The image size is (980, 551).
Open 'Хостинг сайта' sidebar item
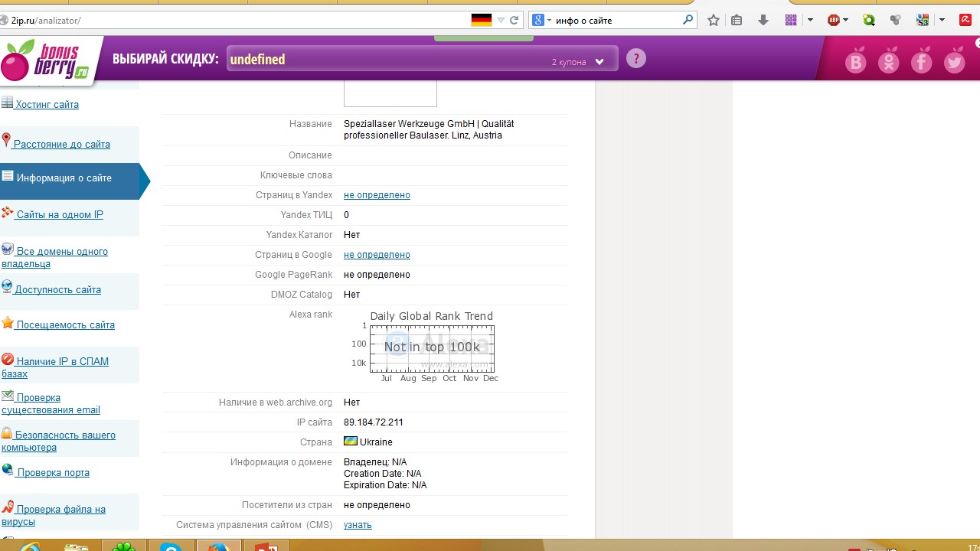click(x=47, y=105)
